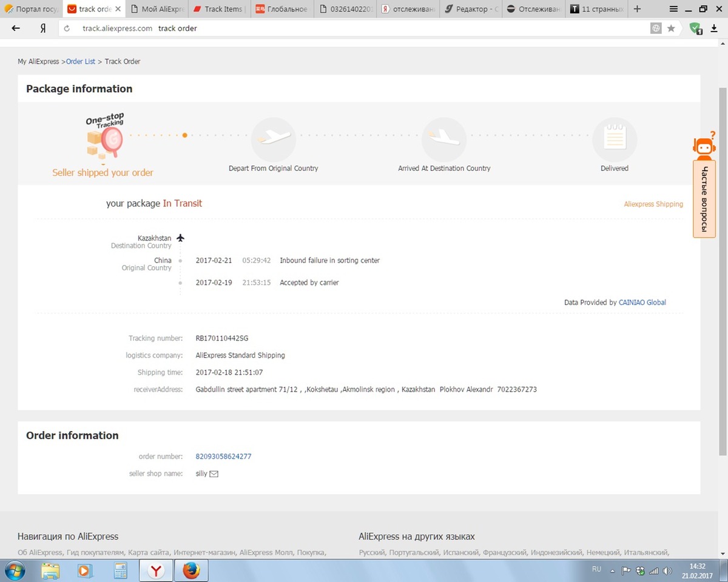Follow the CAINIAO Global link
Screen dimensions: 728x582
coord(642,302)
